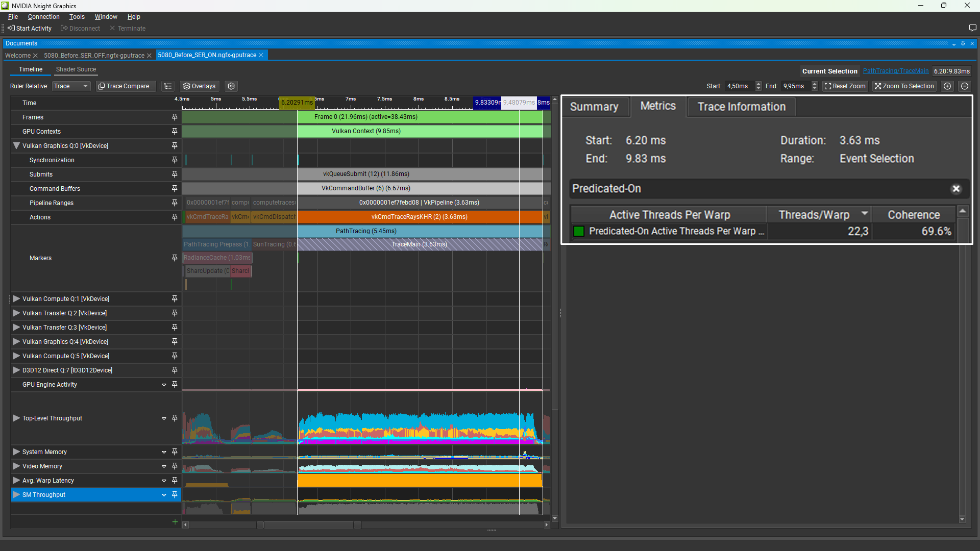Pin the GPU Contexts row
The image size is (980, 551).
[175, 132]
